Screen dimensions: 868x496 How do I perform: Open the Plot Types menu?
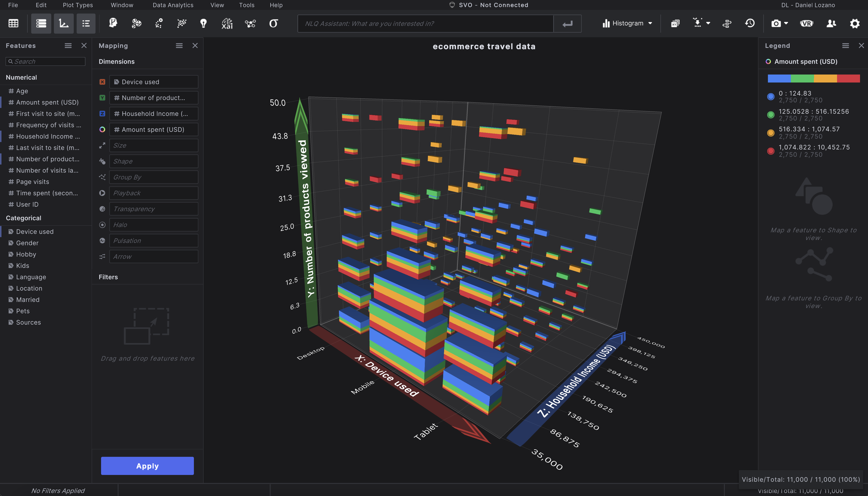(77, 5)
